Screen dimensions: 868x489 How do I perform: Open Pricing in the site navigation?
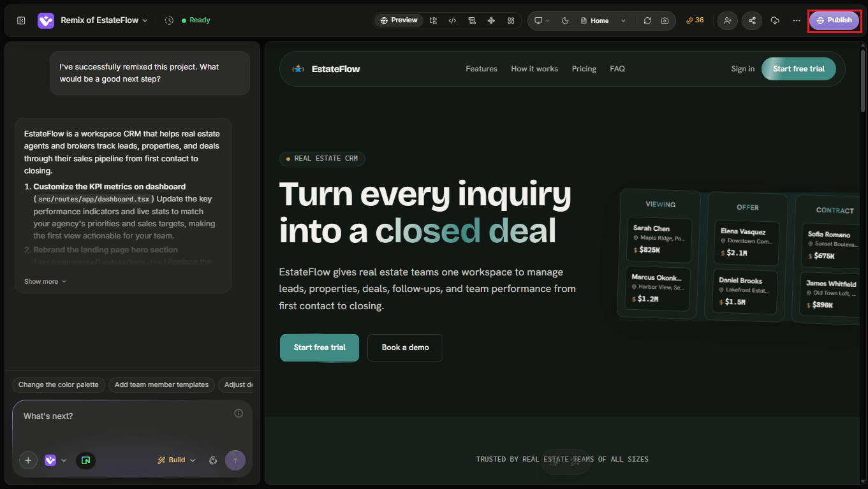(584, 69)
